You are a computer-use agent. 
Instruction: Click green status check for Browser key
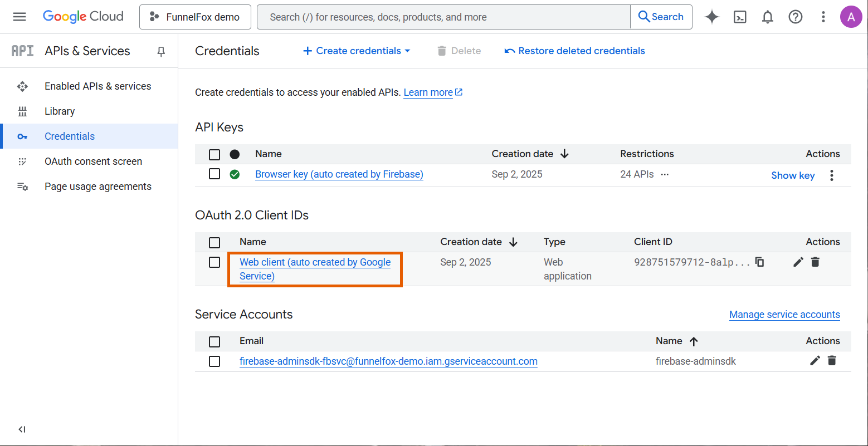click(x=235, y=174)
